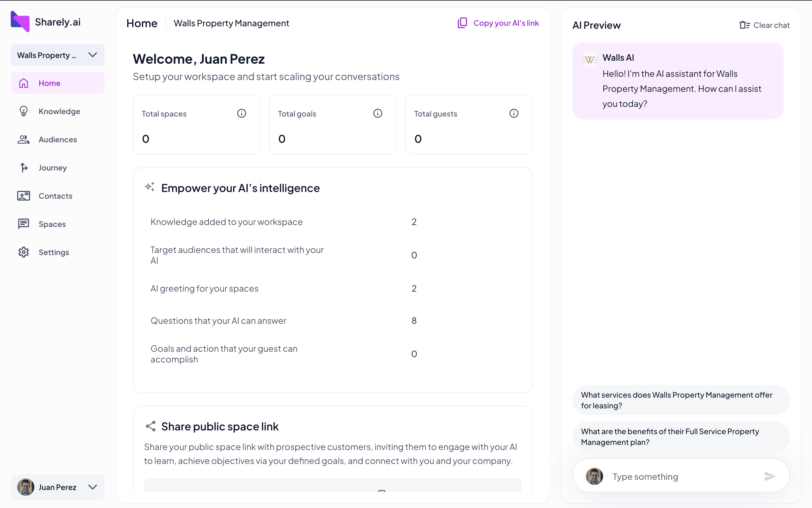Show info for Total spaces
This screenshot has height=508, width=812.
[242, 114]
